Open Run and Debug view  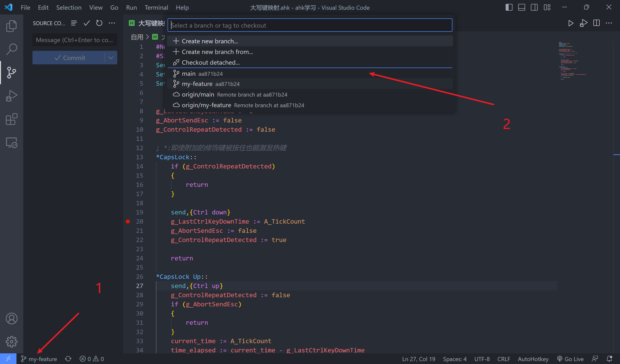coord(11,96)
